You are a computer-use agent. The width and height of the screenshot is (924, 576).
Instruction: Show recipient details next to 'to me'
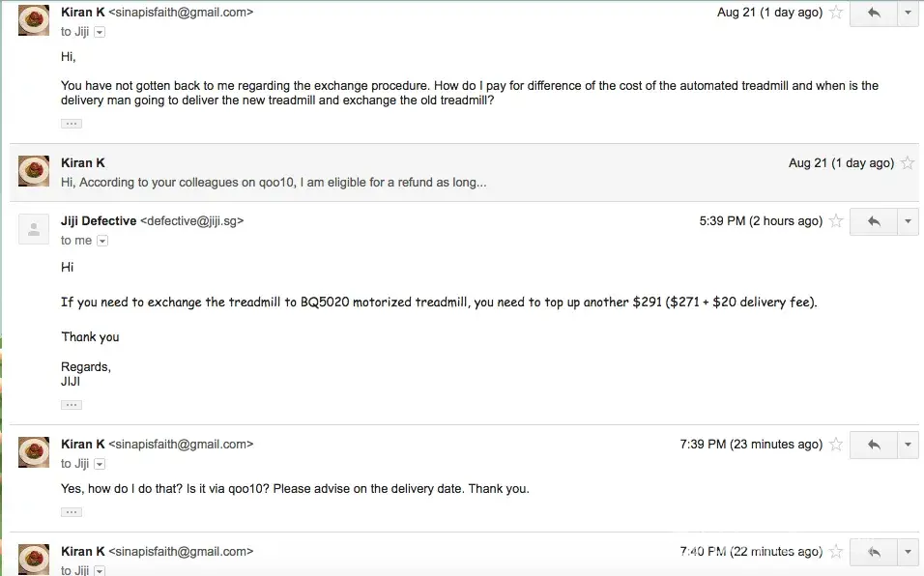point(102,241)
